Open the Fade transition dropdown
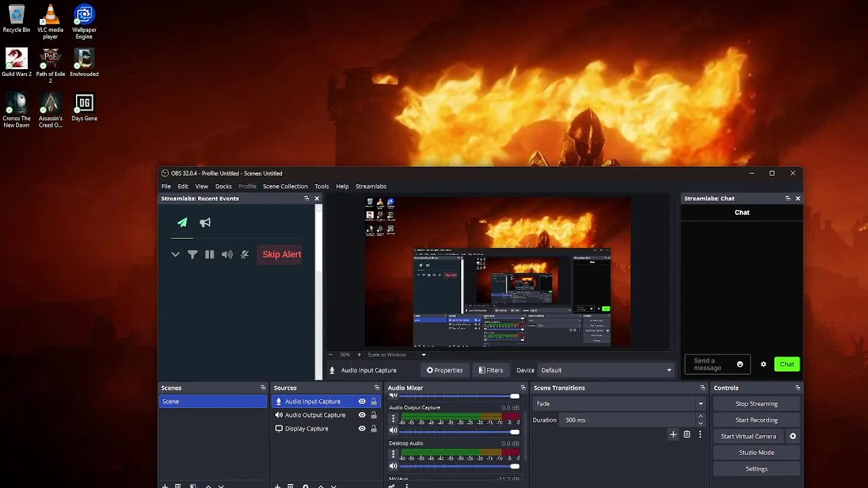The image size is (868, 488). tap(620, 403)
